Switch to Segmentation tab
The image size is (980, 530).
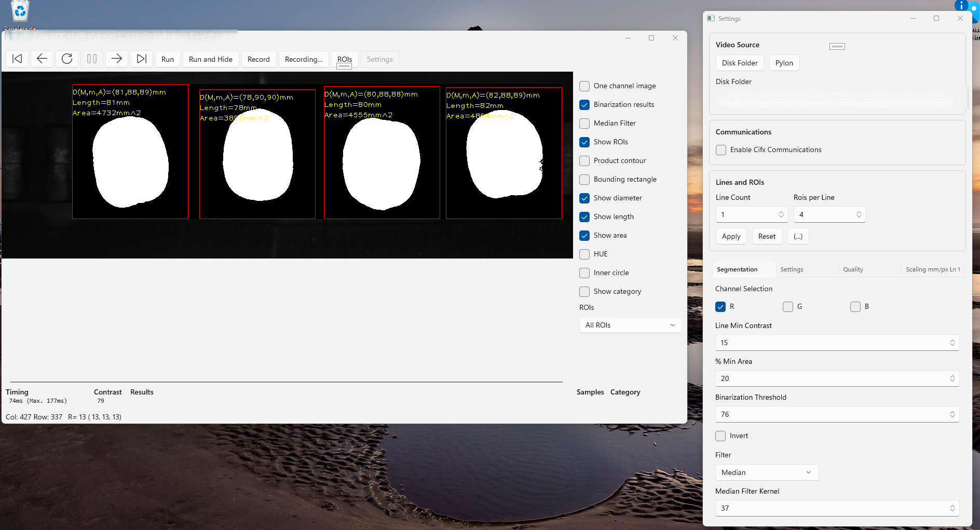pos(743,269)
